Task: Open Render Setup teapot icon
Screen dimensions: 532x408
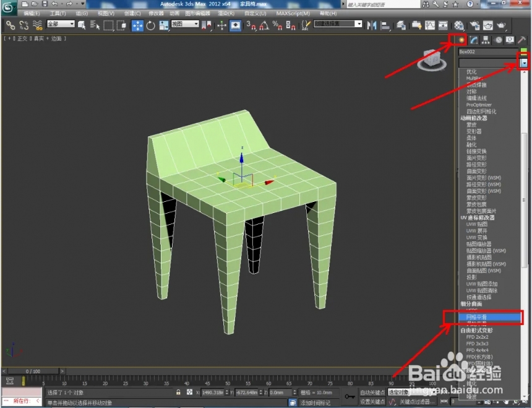Action: [x=474, y=25]
